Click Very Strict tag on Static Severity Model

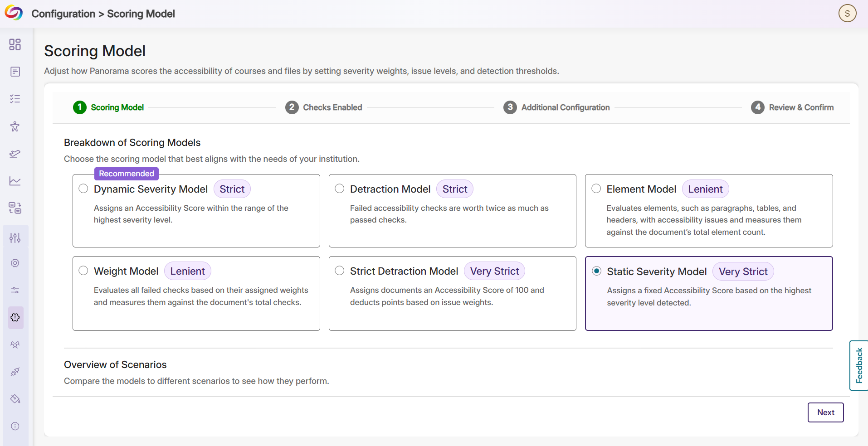point(743,271)
